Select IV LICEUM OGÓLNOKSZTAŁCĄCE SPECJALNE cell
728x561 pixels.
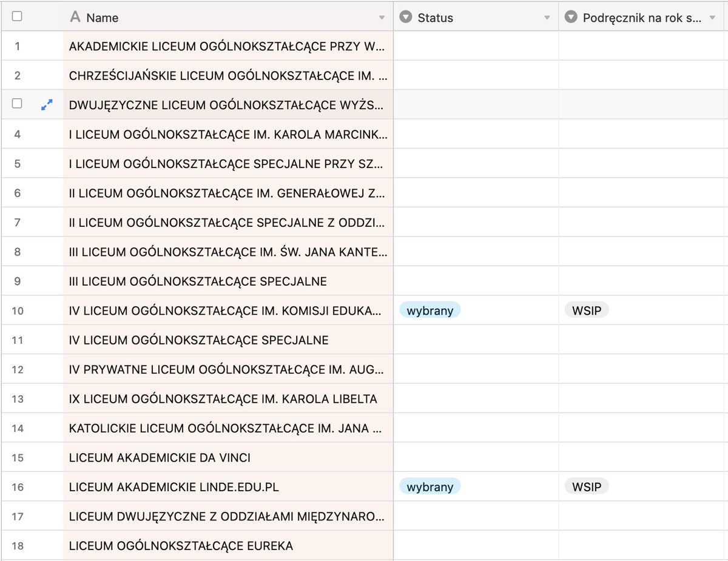click(x=228, y=340)
